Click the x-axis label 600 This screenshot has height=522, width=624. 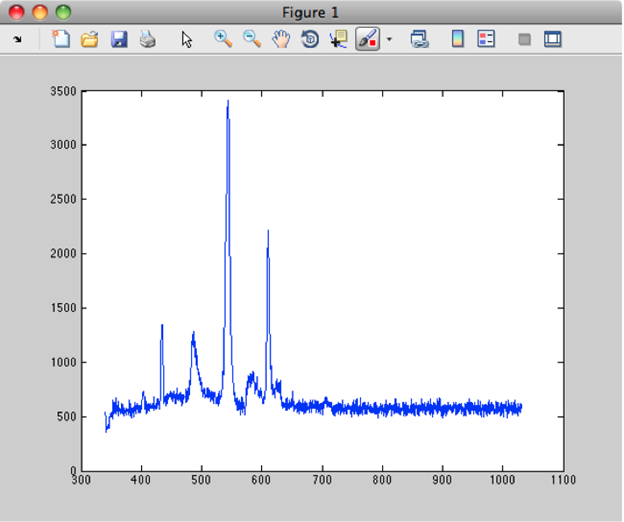[x=261, y=480]
